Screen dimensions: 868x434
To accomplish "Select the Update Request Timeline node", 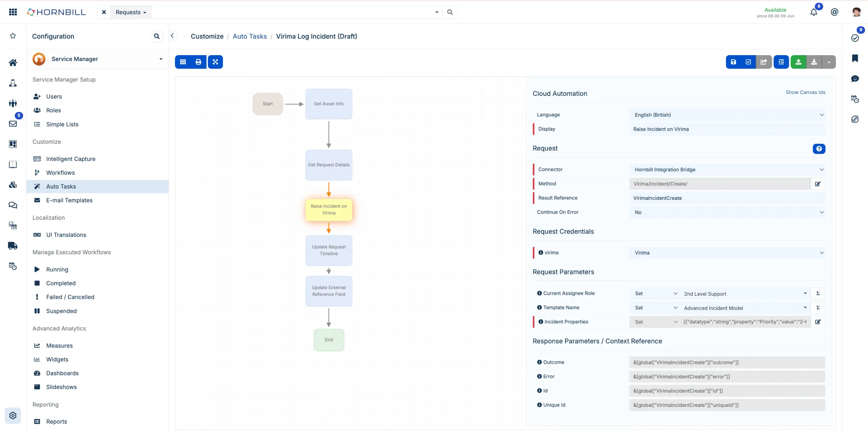I will [x=329, y=250].
